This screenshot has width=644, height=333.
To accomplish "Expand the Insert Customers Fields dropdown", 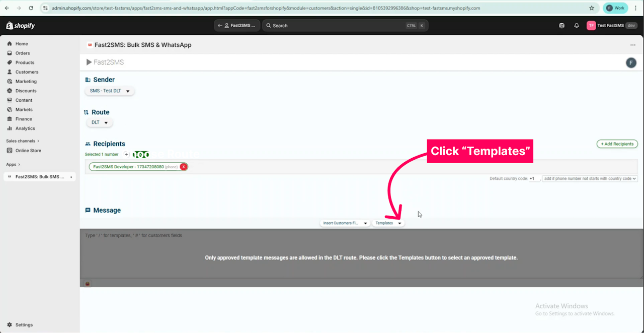I will point(345,223).
